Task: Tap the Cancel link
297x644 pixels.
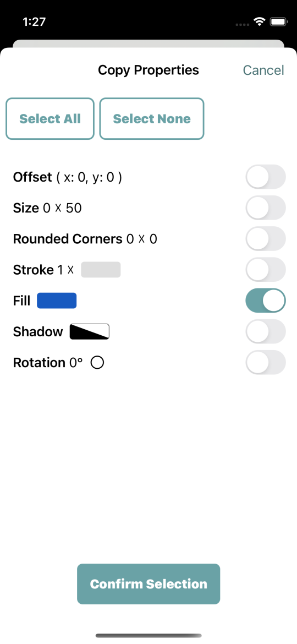Action: 263,70
